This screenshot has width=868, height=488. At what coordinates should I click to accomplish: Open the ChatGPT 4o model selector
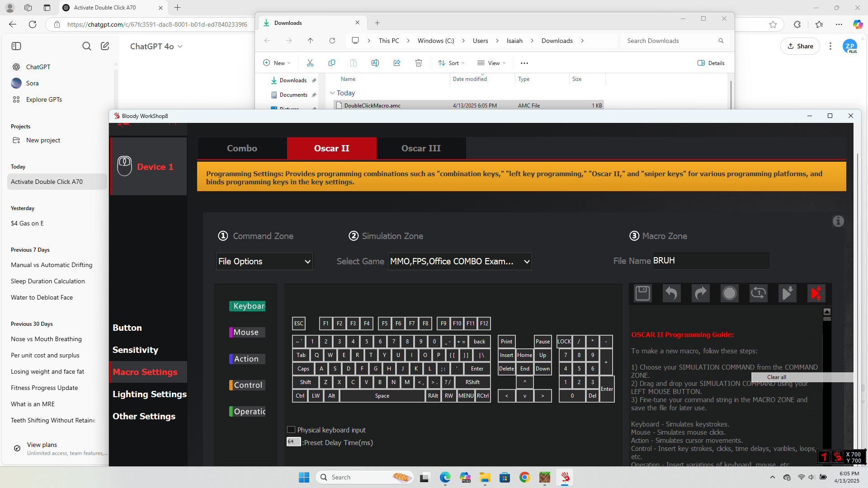(156, 46)
